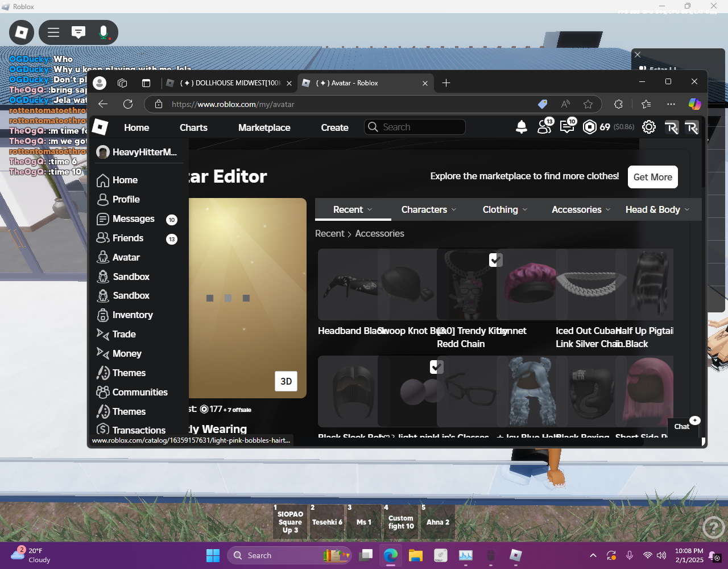Viewport: 728px width, 569px height.
Task: Open Communities in sidebar
Action: click(133, 392)
